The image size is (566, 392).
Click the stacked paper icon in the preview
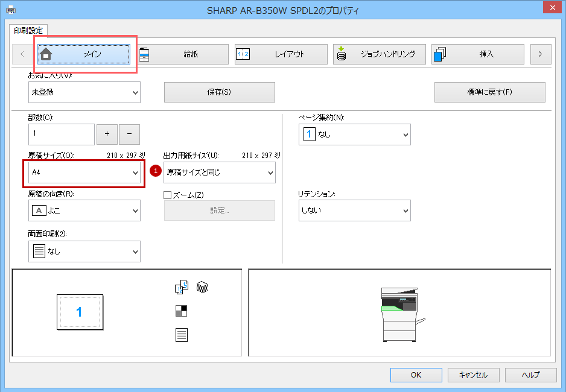[202, 287]
